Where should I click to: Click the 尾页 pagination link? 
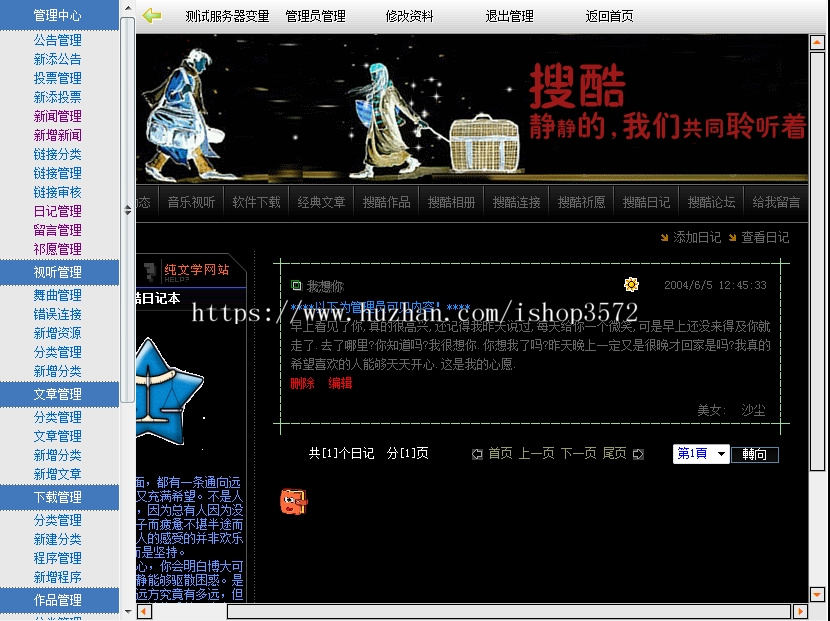tap(615, 454)
